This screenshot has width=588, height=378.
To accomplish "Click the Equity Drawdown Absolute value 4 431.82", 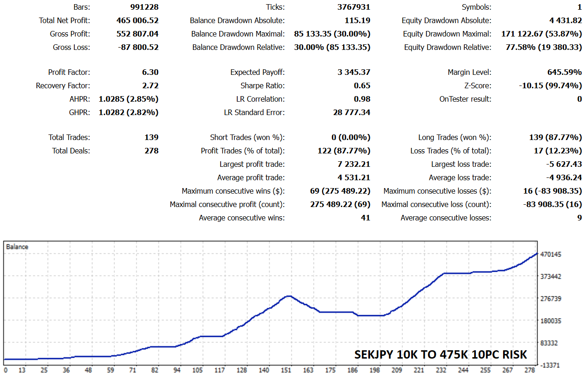I will coord(565,21).
